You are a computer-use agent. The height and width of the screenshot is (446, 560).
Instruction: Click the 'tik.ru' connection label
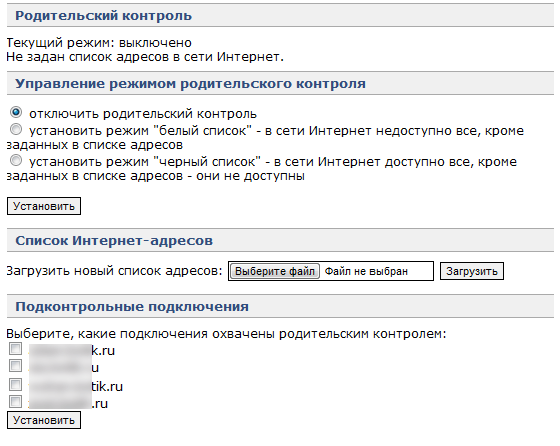click(x=76, y=386)
